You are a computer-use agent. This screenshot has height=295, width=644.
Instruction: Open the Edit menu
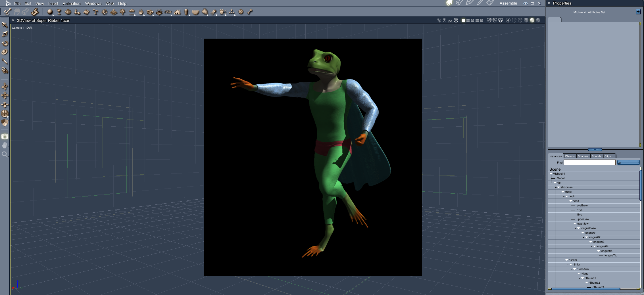pos(28,3)
